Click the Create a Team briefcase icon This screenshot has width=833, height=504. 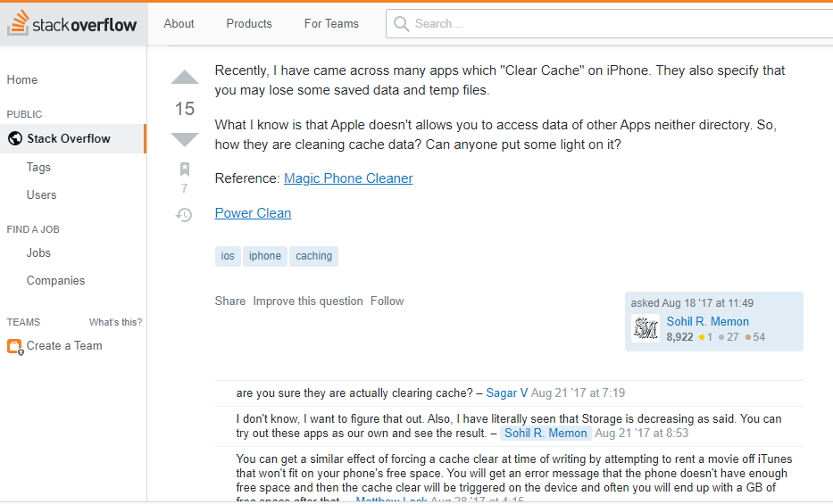[14, 346]
